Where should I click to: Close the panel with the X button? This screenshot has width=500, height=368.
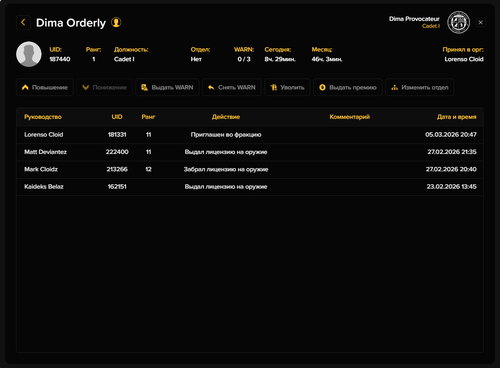tap(480, 22)
